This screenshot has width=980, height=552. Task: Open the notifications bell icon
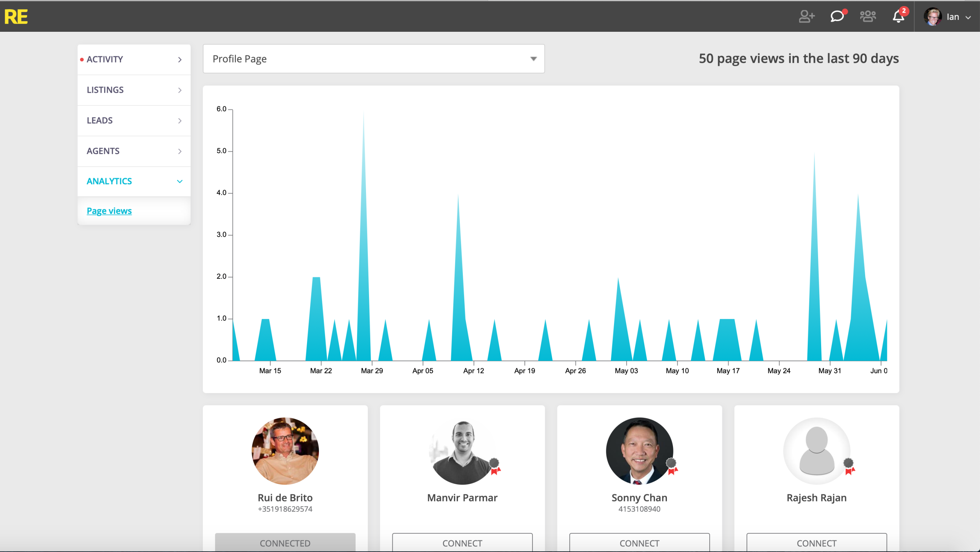[898, 16]
